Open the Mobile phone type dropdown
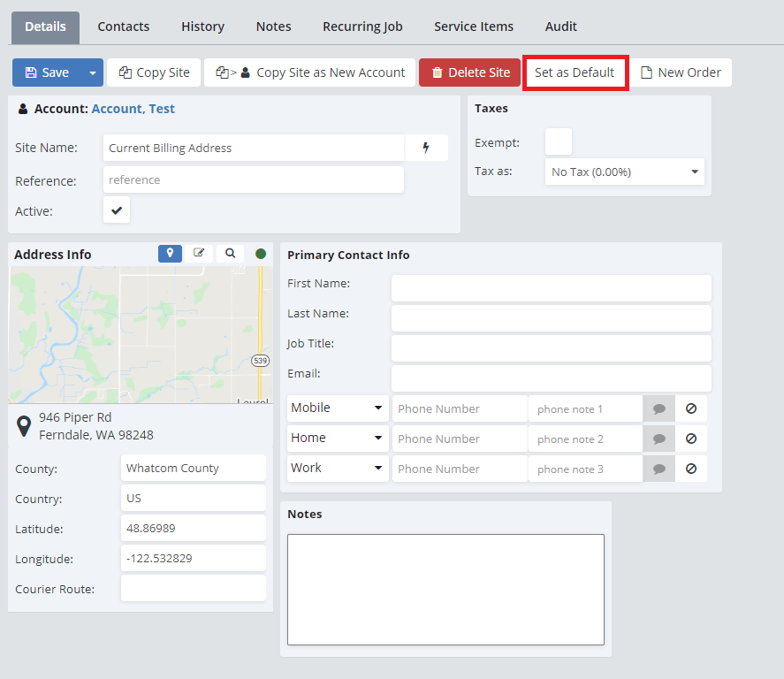The width and height of the screenshot is (784, 679). 337,408
